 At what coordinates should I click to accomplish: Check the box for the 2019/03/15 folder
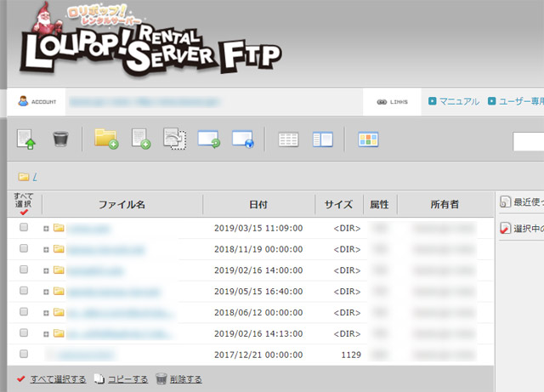[24, 228]
